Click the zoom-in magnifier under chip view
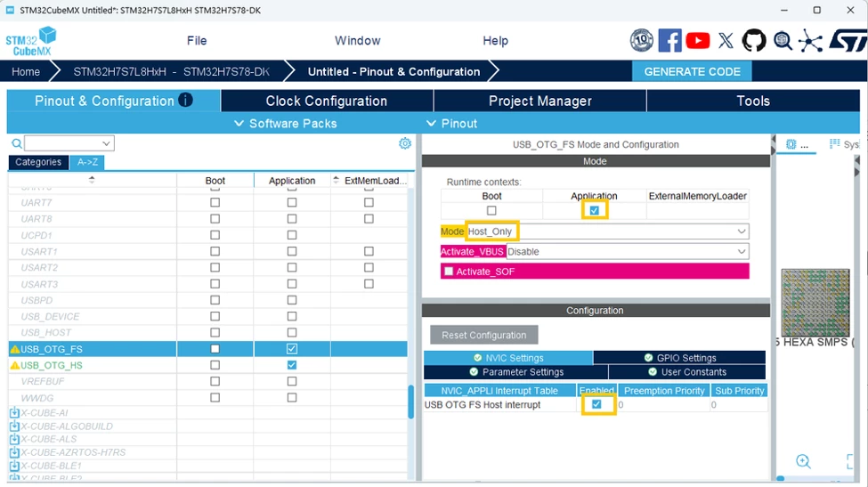The image size is (868, 487). pos(803,461)
